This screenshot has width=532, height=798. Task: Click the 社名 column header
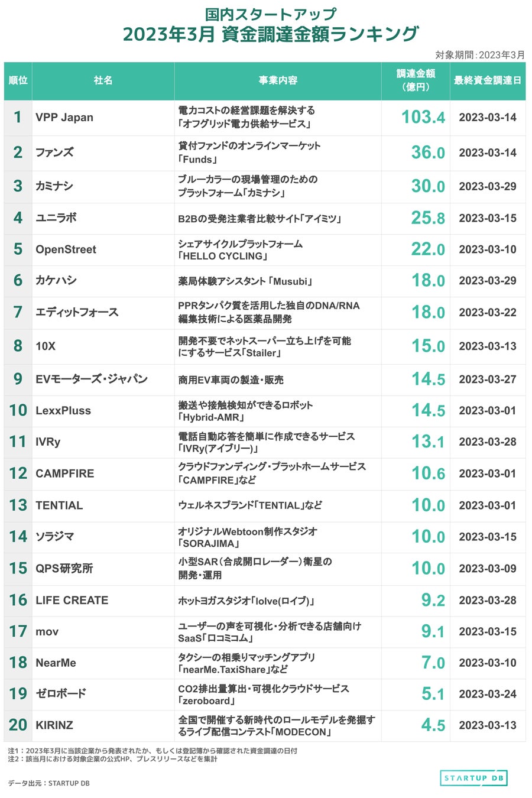[x=103, y=80]
